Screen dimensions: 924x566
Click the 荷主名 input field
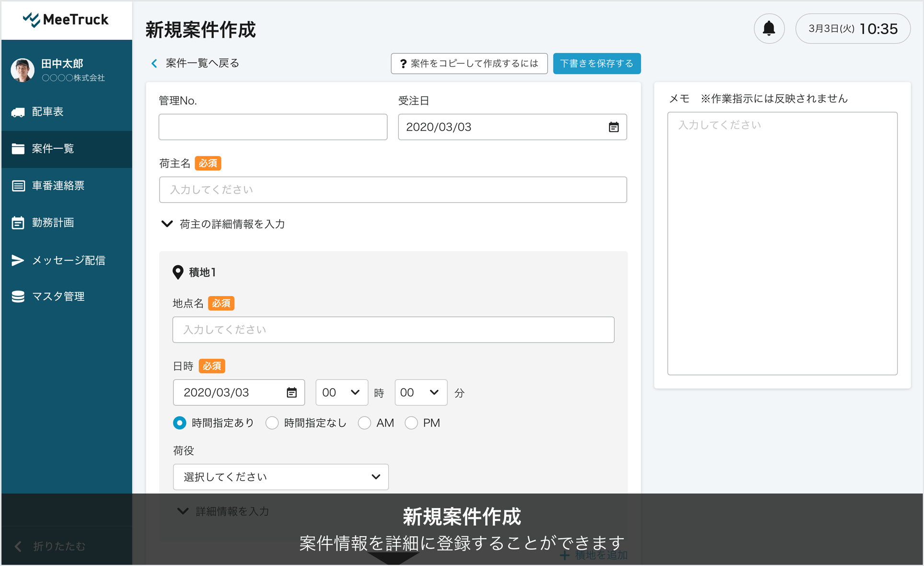pos(393,189)
